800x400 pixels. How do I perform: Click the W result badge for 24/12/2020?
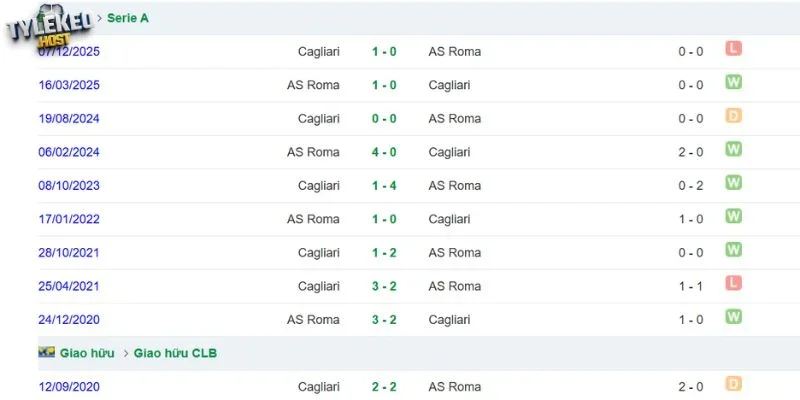coord(733,316)
